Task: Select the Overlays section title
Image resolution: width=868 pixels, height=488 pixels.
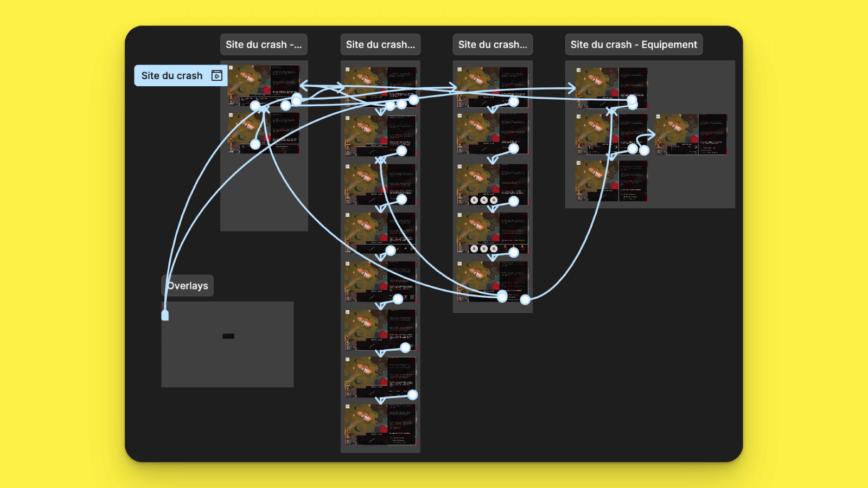Action: (x=188, y=286)
